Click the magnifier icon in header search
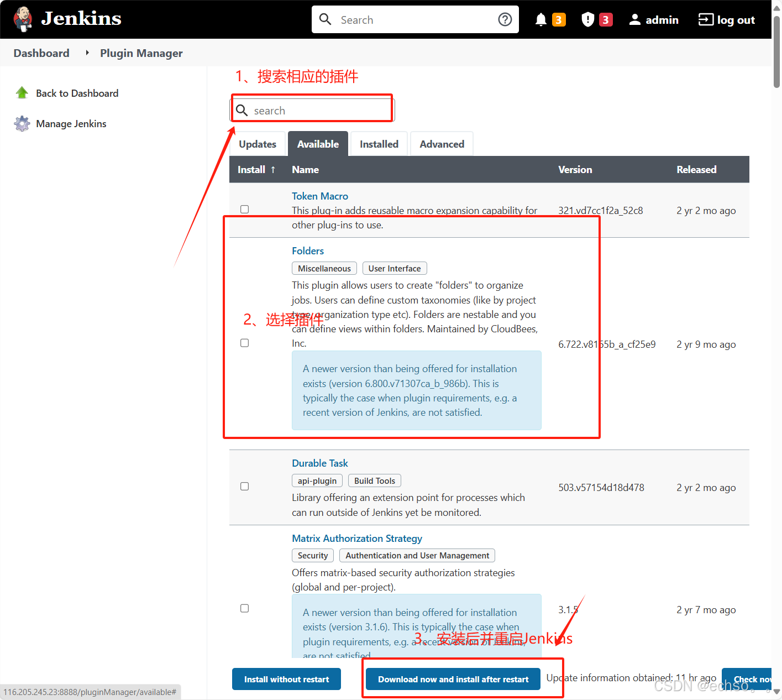 [326, 19]
